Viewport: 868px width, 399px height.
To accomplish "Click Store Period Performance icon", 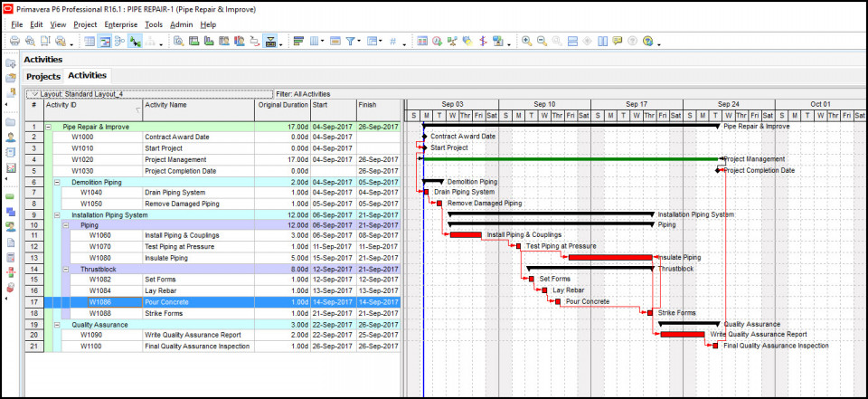I will [x=496, y=42].
